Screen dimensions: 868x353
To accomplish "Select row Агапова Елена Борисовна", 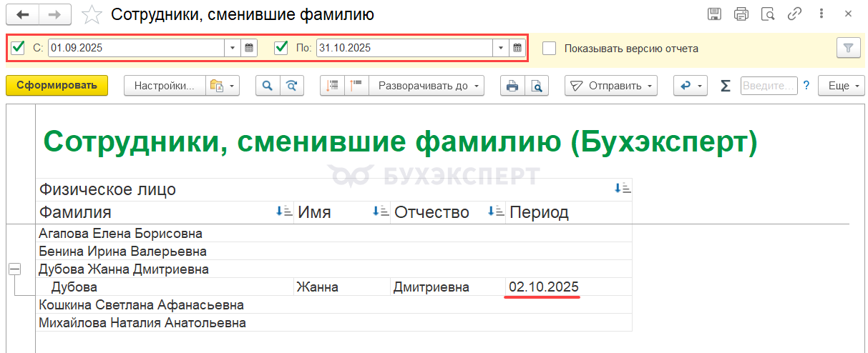I will (334, 234).
